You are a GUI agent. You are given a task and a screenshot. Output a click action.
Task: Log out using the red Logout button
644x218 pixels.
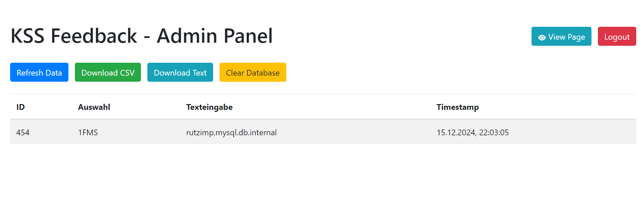(x=617, y=36)
